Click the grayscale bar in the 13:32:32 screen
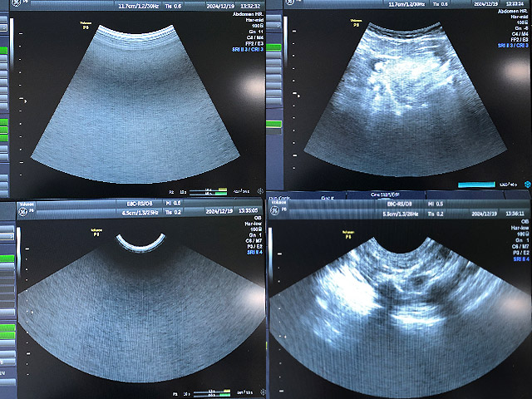532x399 pixels. pyautogui.click(x=12, y=44)
